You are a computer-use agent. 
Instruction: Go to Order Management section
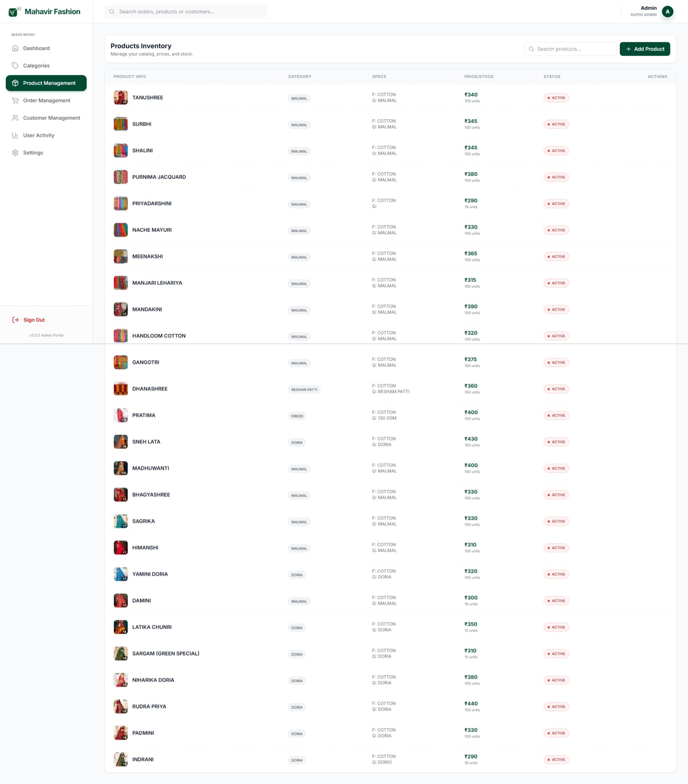[46, 100]
